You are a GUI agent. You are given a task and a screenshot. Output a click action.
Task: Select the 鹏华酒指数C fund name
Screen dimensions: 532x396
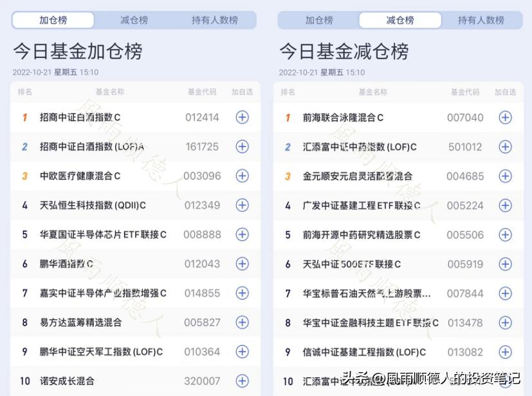(66, 263)
